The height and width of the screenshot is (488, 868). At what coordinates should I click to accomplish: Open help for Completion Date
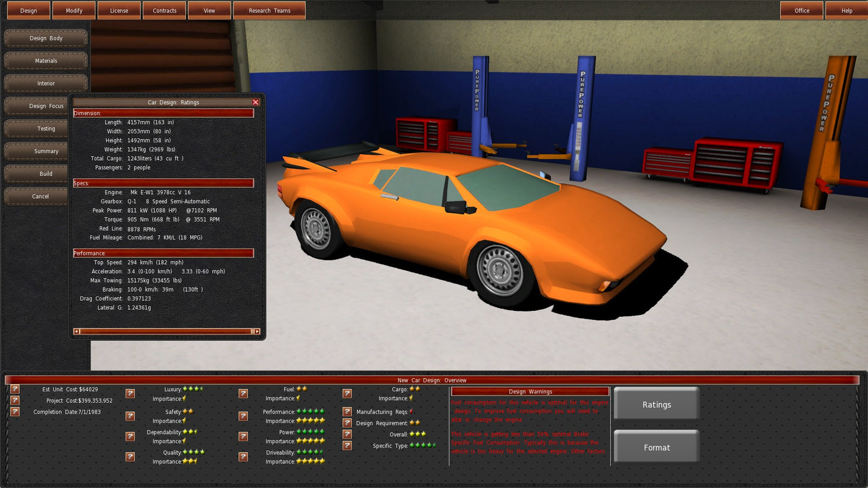(x=15, y=412)
